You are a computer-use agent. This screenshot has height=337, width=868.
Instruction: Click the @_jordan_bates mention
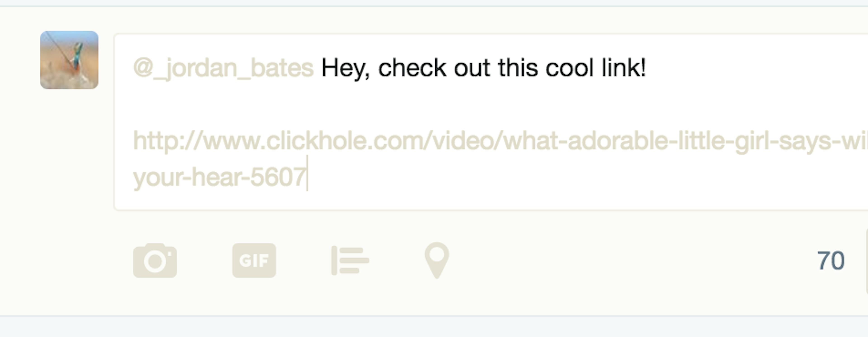[x=223, y=68]
